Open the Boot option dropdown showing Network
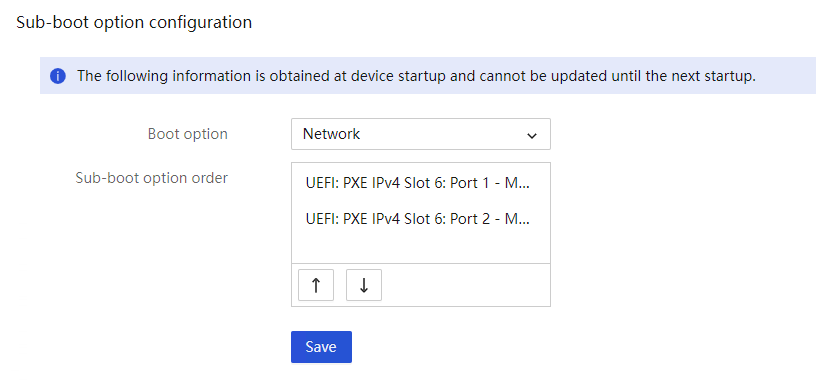 420,134
